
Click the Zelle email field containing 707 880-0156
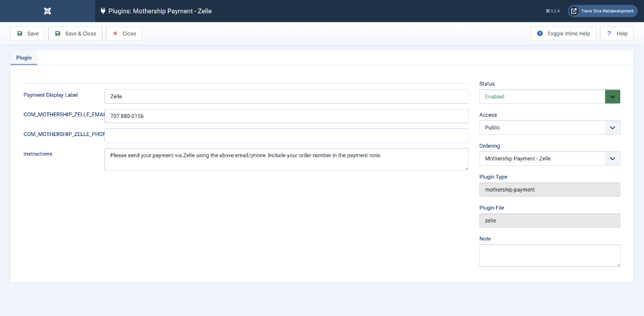(287, 116)
